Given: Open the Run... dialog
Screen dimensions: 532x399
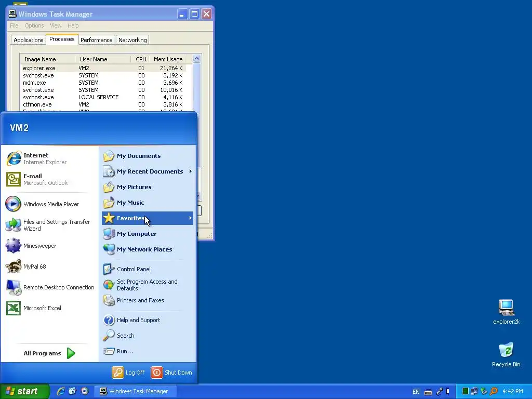Looking at the screenshot, I should pyautogui.click(x=148, y=351).
